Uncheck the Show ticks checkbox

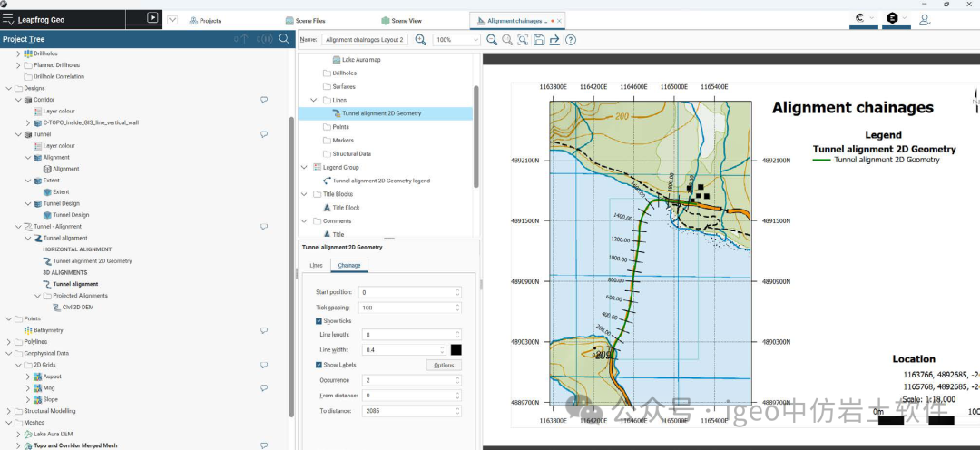point(319,321)
